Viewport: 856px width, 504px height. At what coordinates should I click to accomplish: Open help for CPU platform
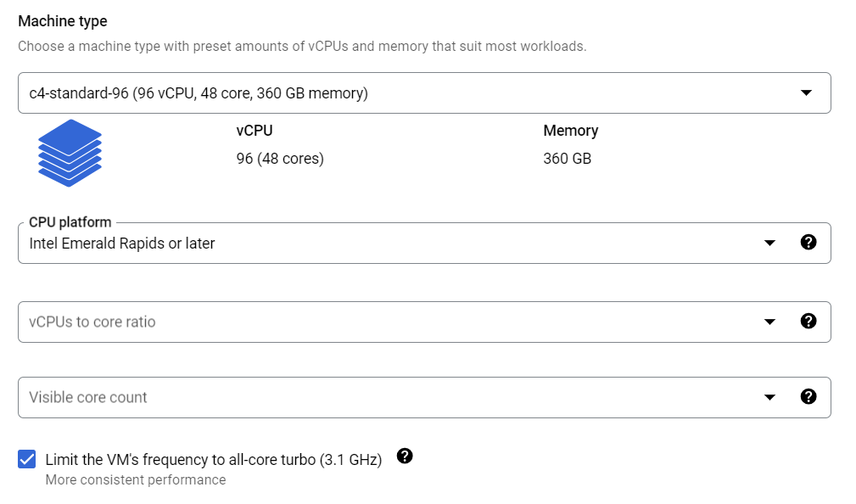[x=808, y=243]
